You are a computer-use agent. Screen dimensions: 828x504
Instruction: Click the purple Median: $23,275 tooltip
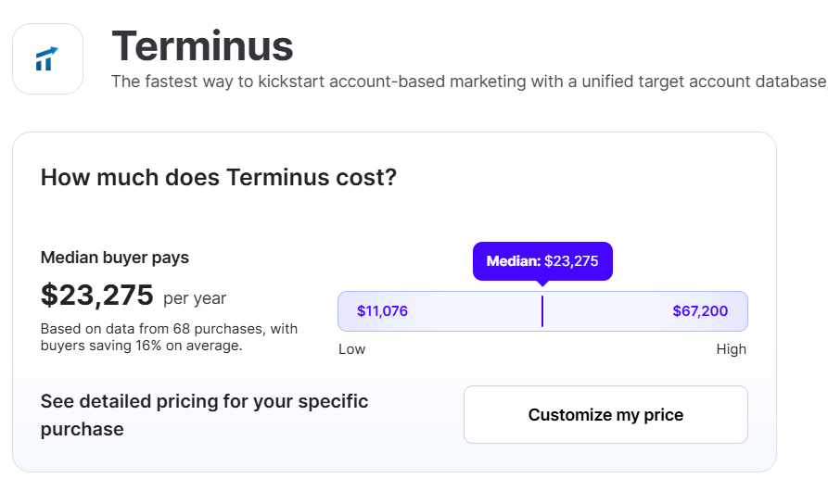542,261
